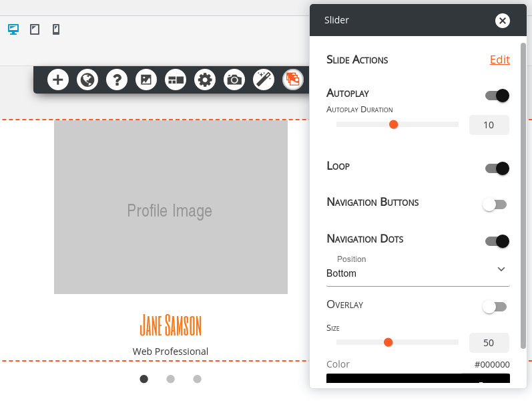Click the Position dropdown chevron arrow

pyautogui.click(x=501, y=269)
